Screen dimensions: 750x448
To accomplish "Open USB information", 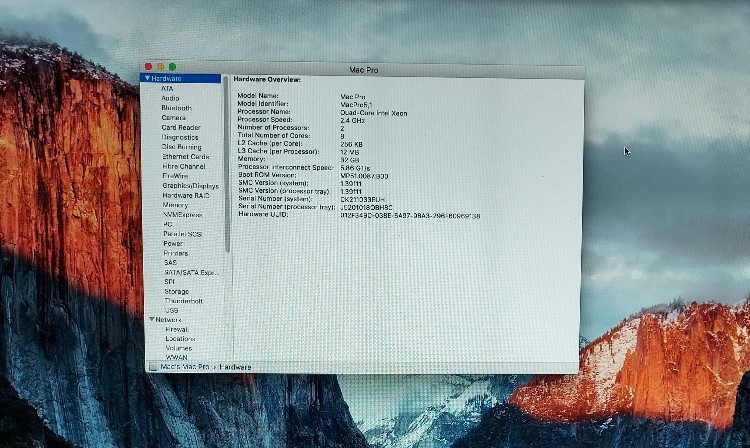I will coord(172,311).
